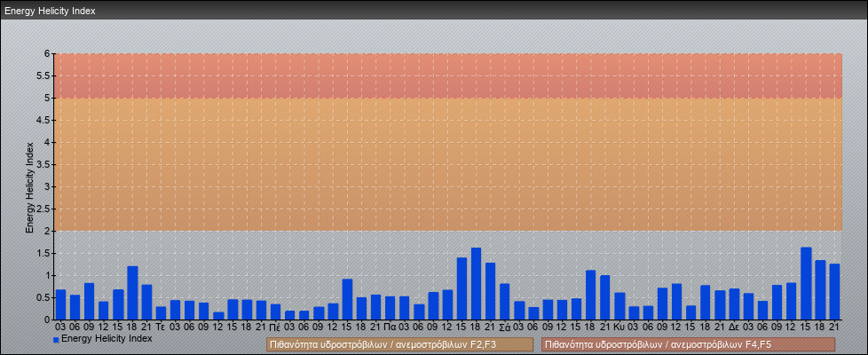Click the Πα day marker on x-axis
This screenshot has width=868, height=355.
[390, 327]
